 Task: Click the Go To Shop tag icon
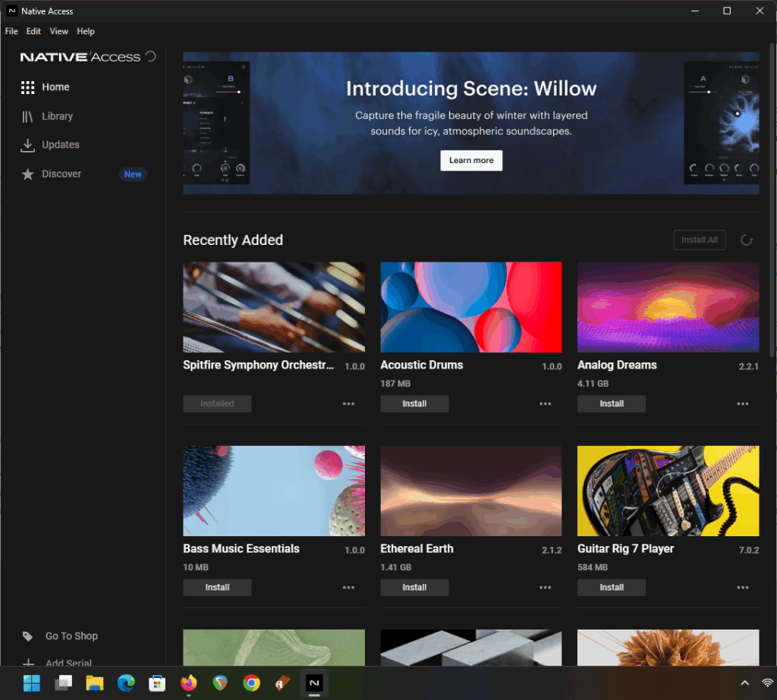click(x=28, y=636)
